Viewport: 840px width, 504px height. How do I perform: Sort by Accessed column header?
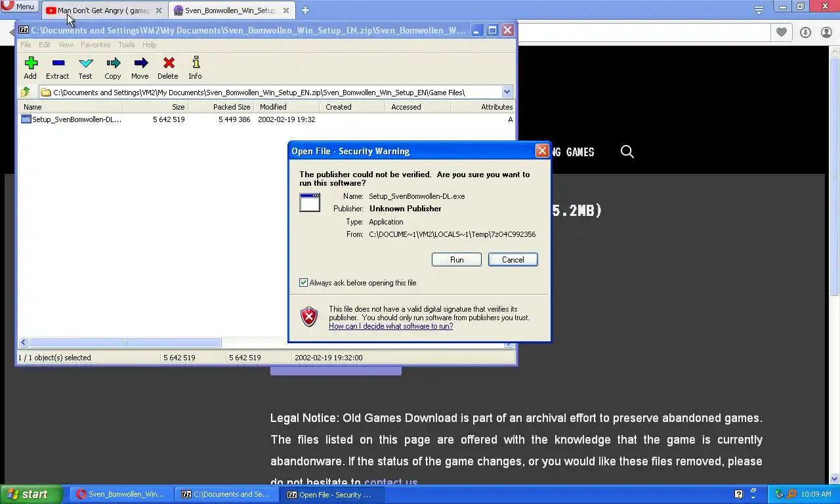click(419, 107)
